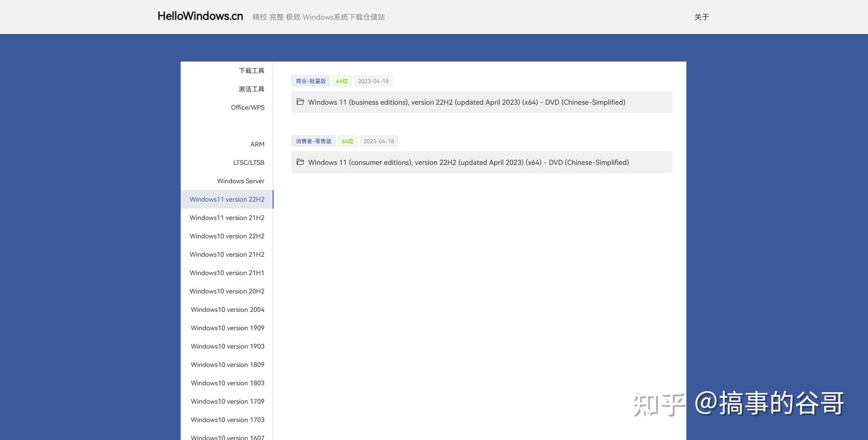Select Windows10 version 21H2 in sidebar
868x440 pixels.
[x=227, y=254]
